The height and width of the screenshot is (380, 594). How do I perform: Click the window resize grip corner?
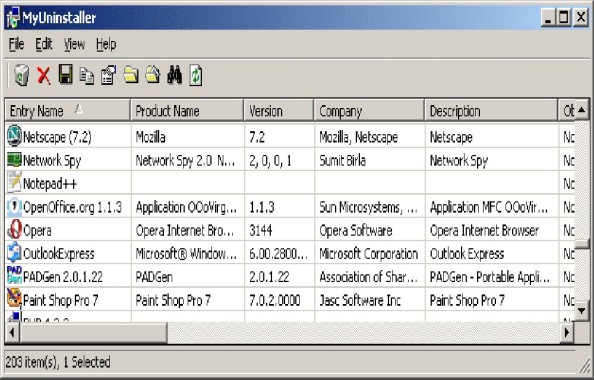click(x=583, y=366)
